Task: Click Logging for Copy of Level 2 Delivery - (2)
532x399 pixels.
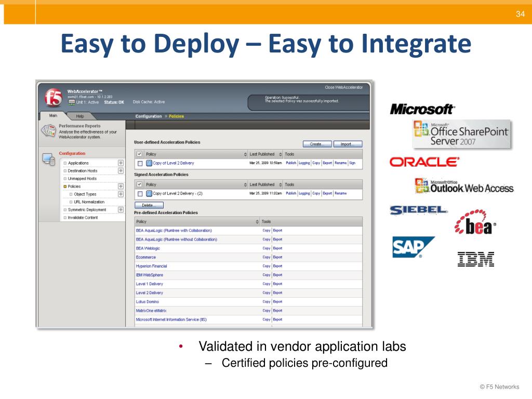Action: 304,193
